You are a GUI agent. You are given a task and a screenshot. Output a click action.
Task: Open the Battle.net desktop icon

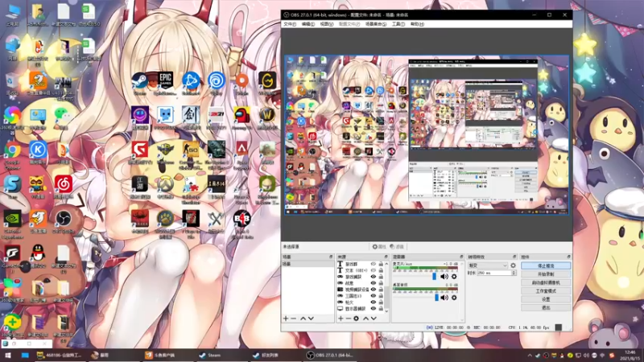[191, 80]
